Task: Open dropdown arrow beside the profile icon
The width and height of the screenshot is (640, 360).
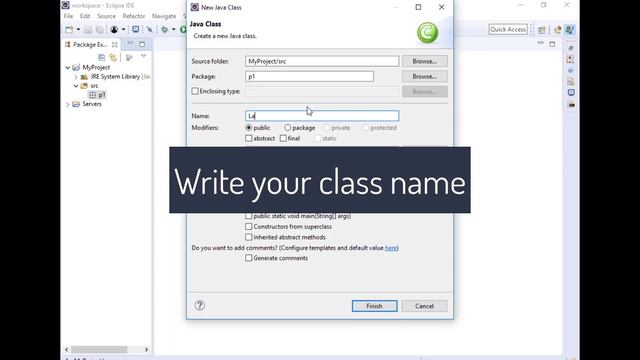Action: pyautogui.click(x=123, y=30)
